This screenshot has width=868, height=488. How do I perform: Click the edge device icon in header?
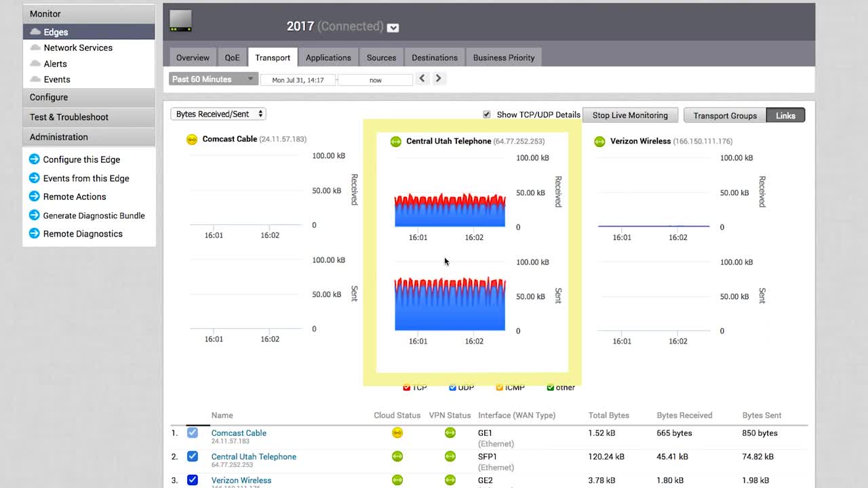tap(180, 21)
